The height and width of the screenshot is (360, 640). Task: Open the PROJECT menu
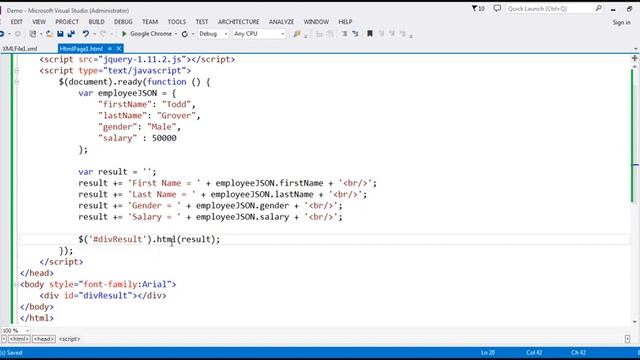[x=67, y=22]
